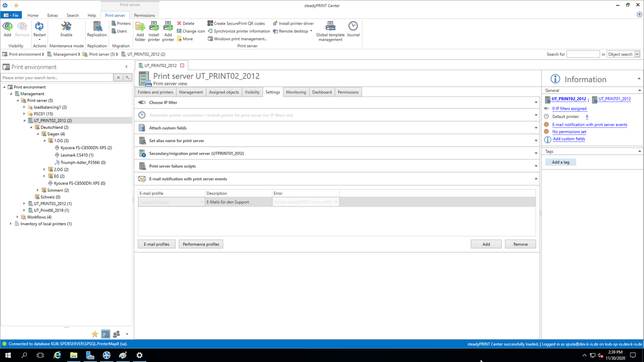Click the Search for input field
644x362 pixels.
(x=583, y=54)
